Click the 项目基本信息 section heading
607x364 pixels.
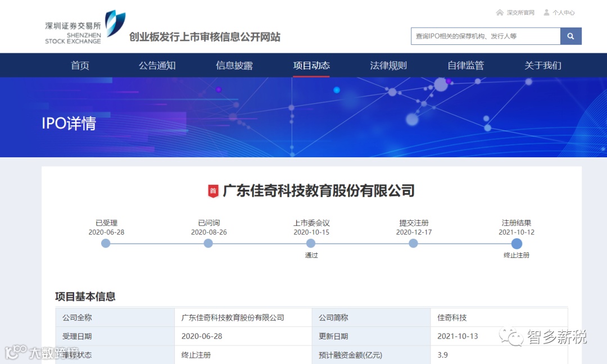pyautogui.click(x=85, y=297)
